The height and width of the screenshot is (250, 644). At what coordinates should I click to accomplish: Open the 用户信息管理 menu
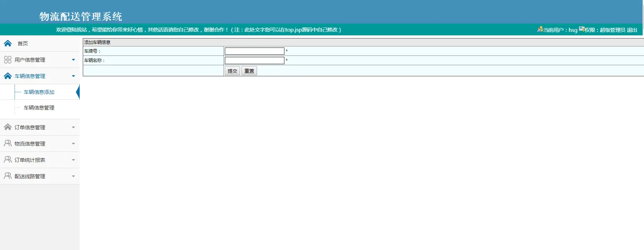tap(40, 60)
